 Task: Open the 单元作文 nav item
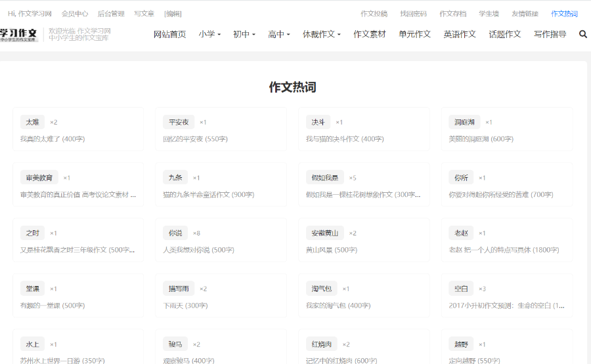pos(414,34)
